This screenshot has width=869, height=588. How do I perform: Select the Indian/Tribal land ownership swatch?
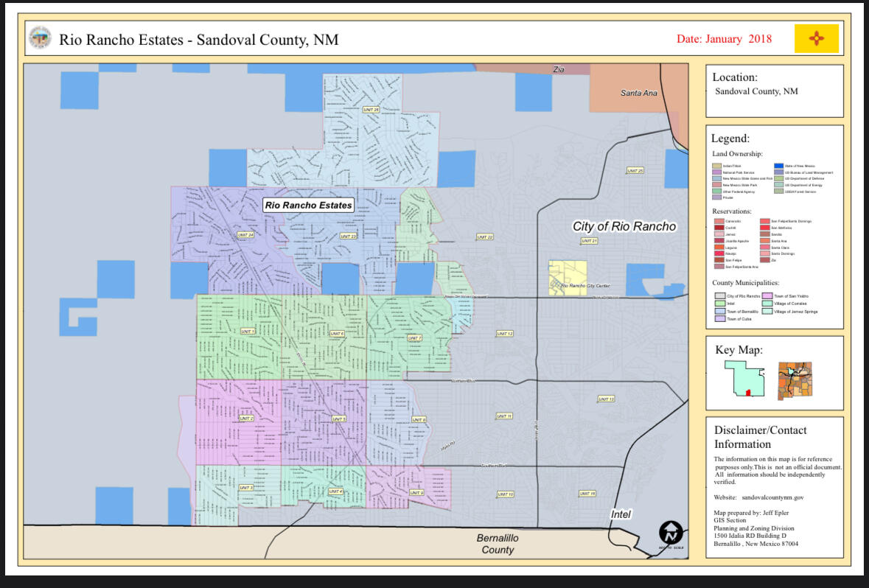click(717, 166)
